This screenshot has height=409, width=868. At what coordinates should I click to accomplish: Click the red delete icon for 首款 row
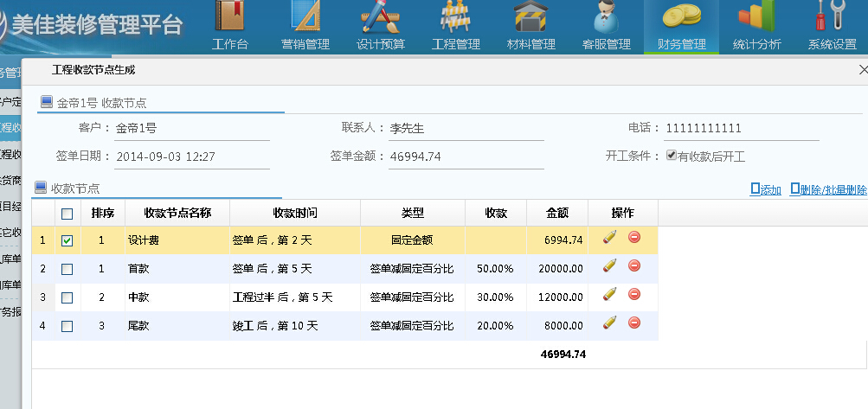click(x=634, y=266)
